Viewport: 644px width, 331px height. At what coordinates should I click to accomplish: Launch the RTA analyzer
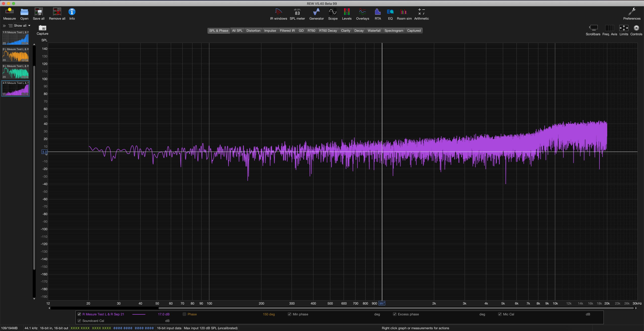coord(378,12)
